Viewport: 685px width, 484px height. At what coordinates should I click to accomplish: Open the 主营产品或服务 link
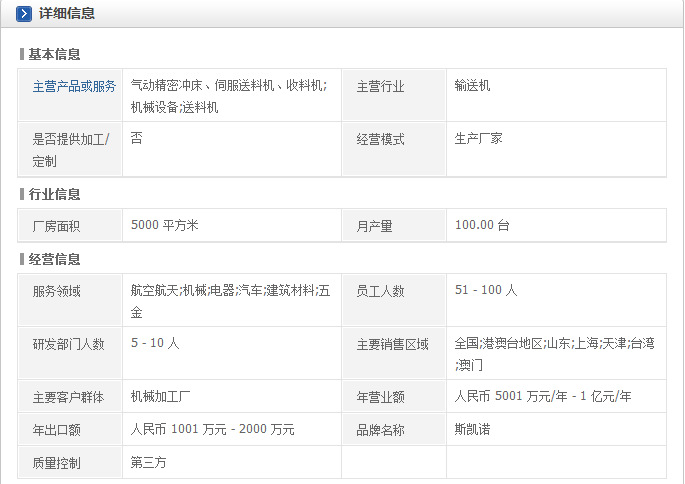coord(74,86)
